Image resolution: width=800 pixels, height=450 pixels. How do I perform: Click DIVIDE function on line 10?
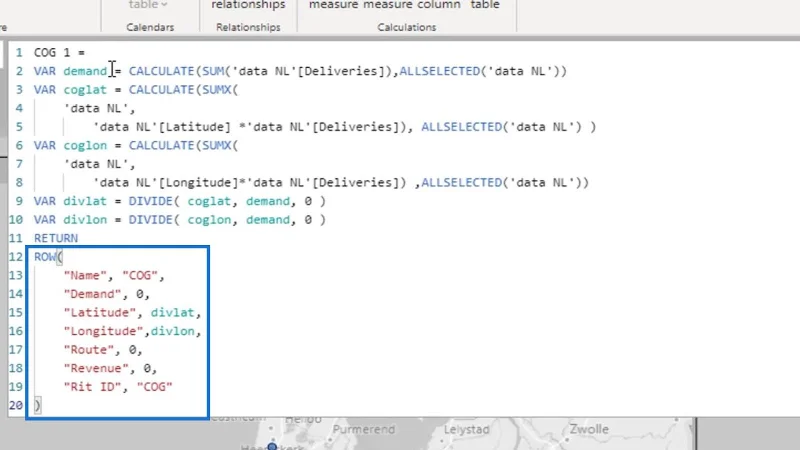(151, 220)
